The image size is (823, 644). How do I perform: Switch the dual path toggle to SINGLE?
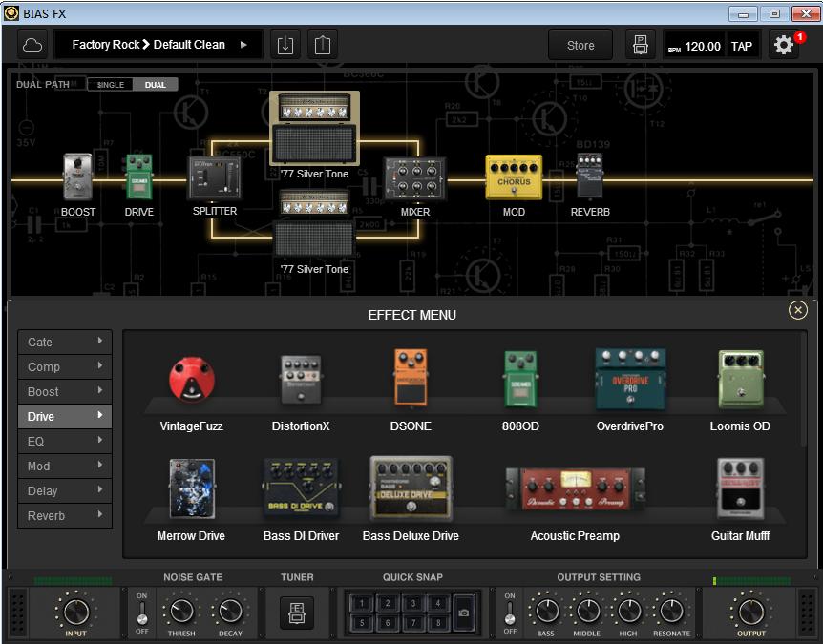pyautogui.click(x=110, y=84)
